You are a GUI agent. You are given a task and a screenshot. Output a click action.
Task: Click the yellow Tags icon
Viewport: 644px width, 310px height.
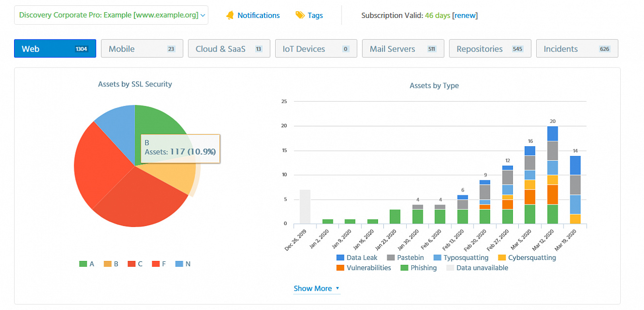(300, 16)
